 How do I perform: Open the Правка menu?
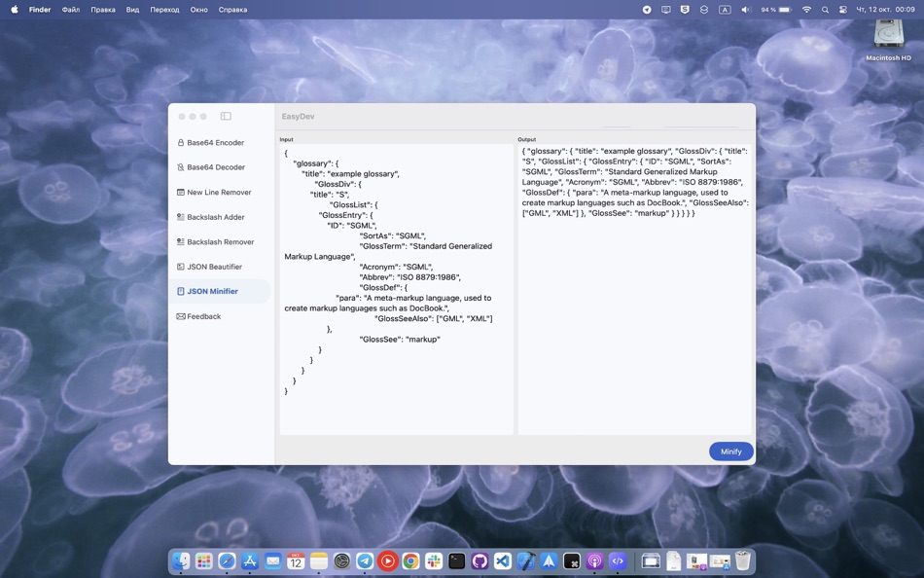coord(103,10)
